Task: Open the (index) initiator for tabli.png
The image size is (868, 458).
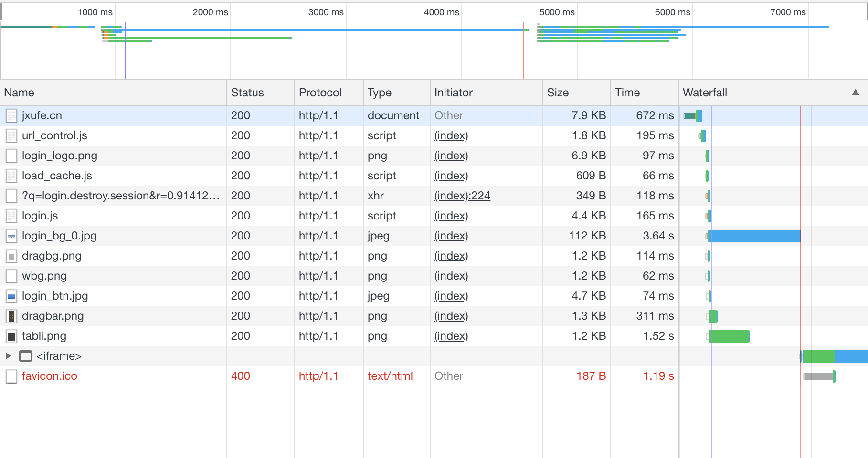Action: (451, 336)
